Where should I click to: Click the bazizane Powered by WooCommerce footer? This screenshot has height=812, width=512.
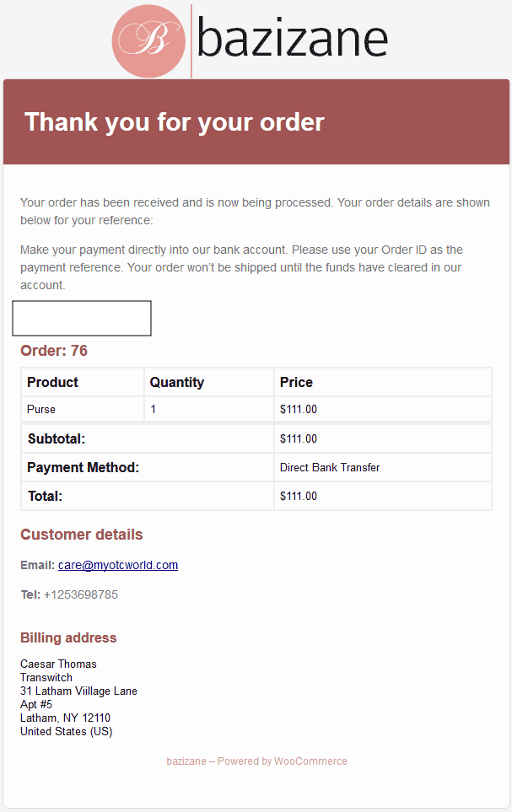(256, 761)
